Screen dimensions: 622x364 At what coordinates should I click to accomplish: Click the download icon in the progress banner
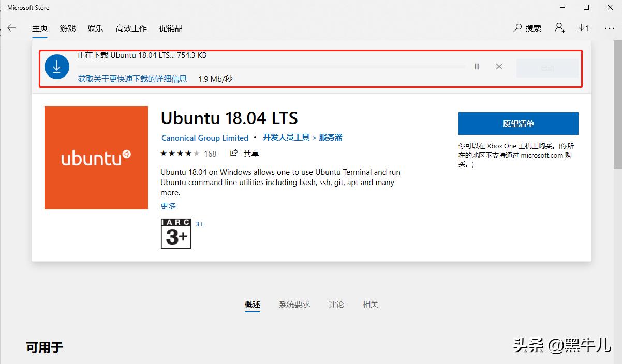click(57, 66)
